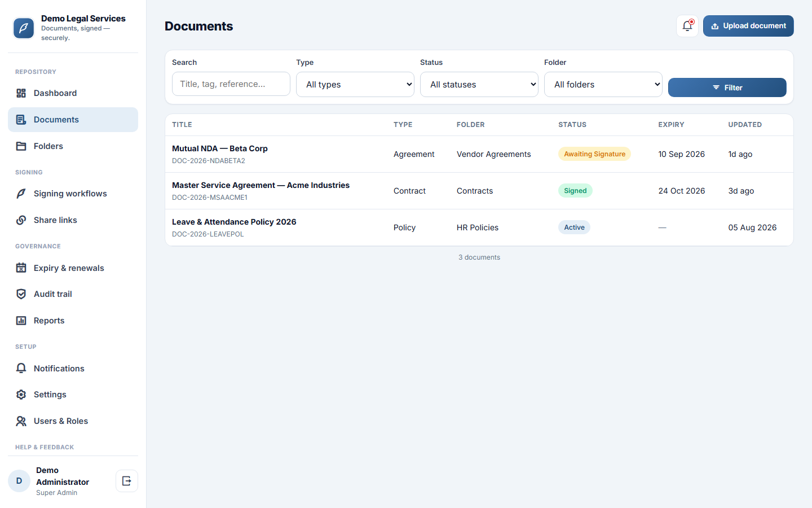Screen dimensions: 812x508
Task: Click the TYPE column header
Action: click(403, 125)
